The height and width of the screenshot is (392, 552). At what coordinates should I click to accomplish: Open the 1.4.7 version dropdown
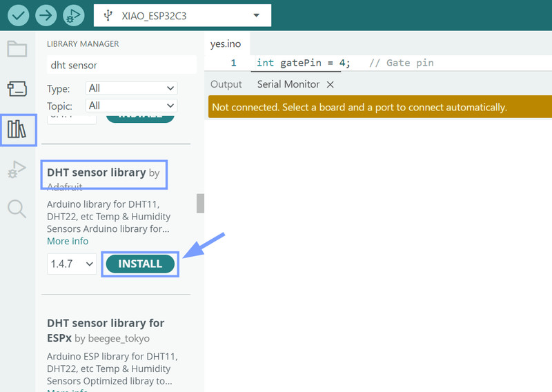72,264
